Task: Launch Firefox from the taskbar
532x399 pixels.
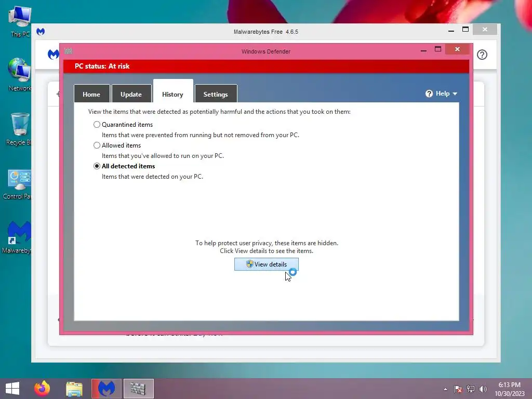Action: click(42, 388)
